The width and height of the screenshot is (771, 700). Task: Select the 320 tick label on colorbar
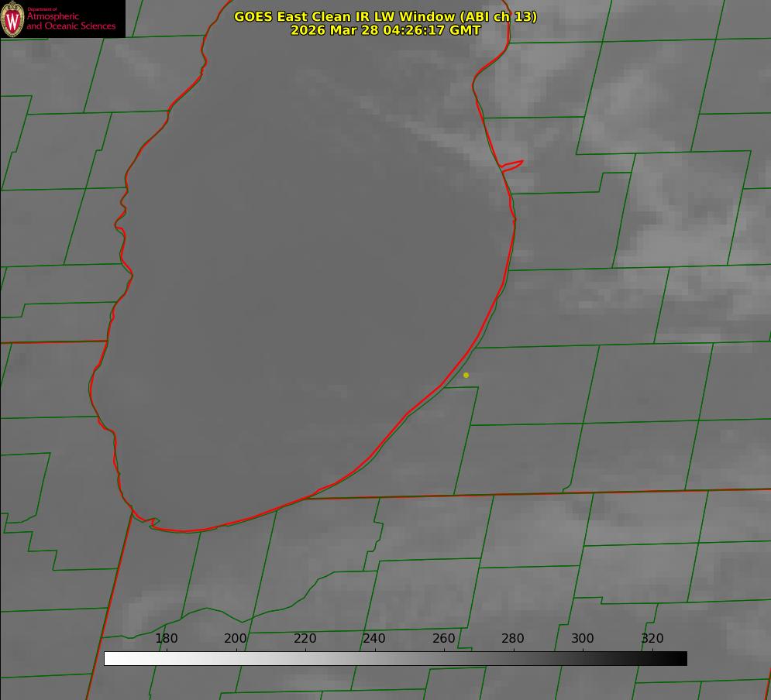[x=652, y=639]
